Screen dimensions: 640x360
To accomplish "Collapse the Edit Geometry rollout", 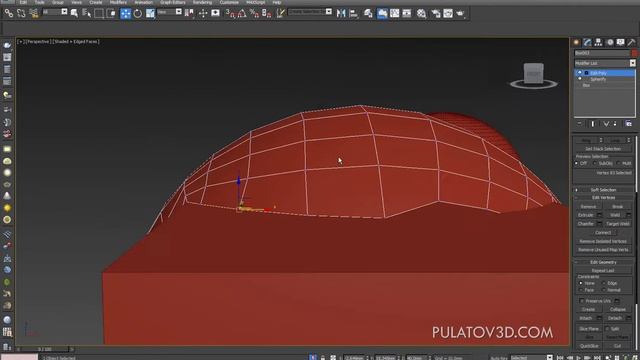I will pyautogui.click(x=603, y=262).
